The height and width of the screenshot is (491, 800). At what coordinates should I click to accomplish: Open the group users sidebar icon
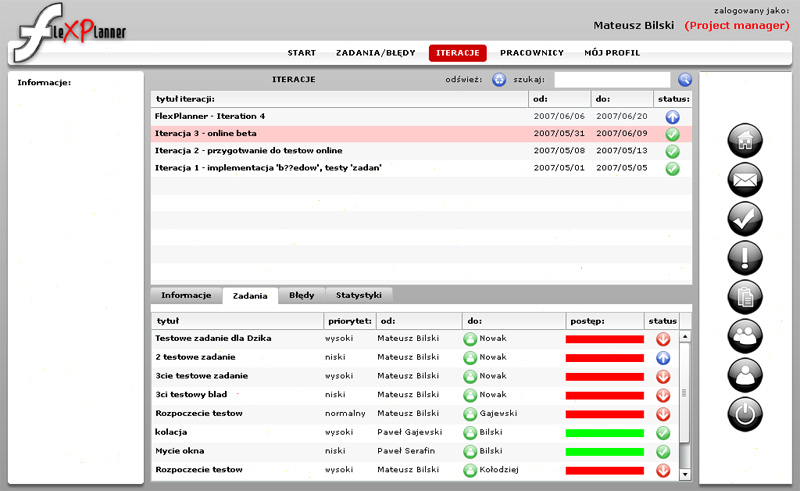(x=745, y=335)
